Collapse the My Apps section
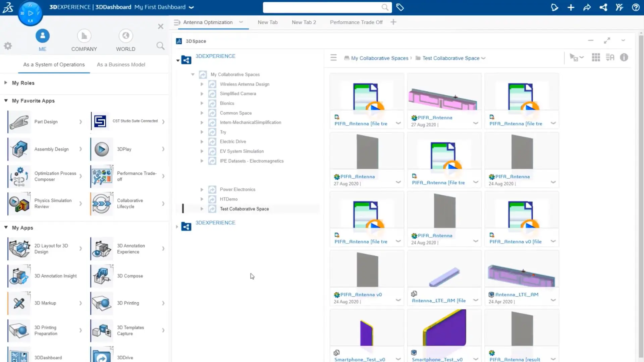Screen dimensions: 644x362 click(x=6, y=227)
